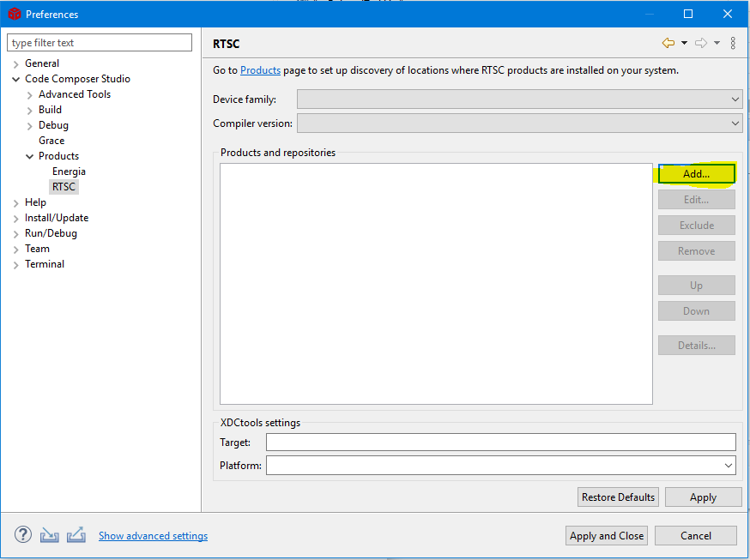Select Grace in the preferences tree

51,141
